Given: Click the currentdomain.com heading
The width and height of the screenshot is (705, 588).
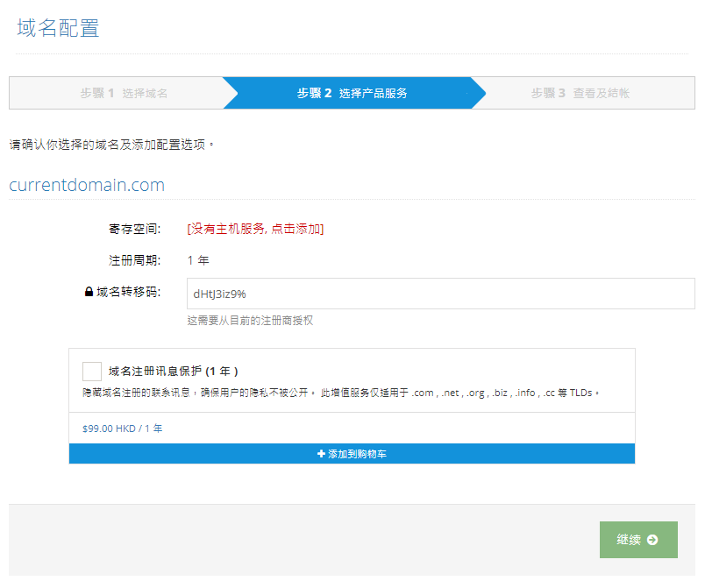Looking at the screenshot, I should pos(87,185).
